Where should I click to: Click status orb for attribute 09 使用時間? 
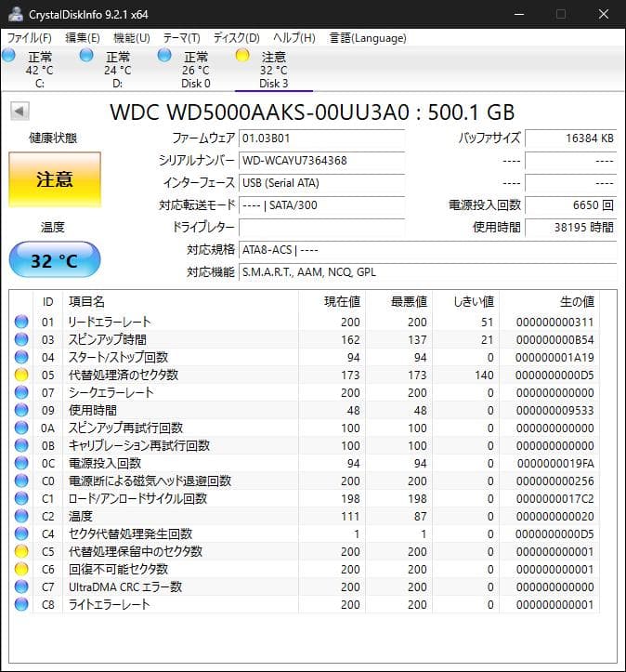coord(21,410)
